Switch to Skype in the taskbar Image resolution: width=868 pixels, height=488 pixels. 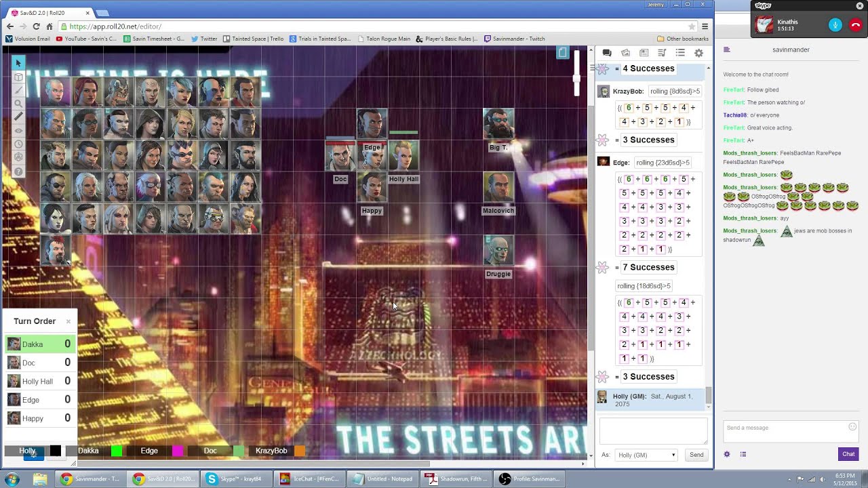235,479
